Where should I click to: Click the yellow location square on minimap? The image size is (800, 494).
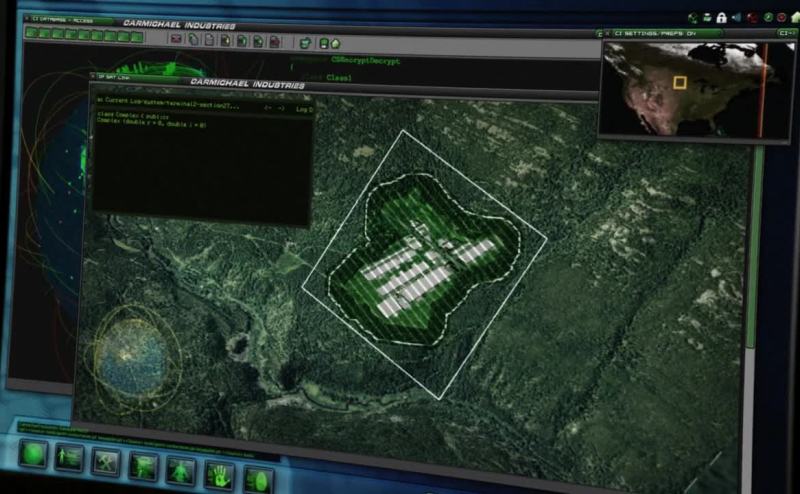pyautogui.click(x=680, y=84)
